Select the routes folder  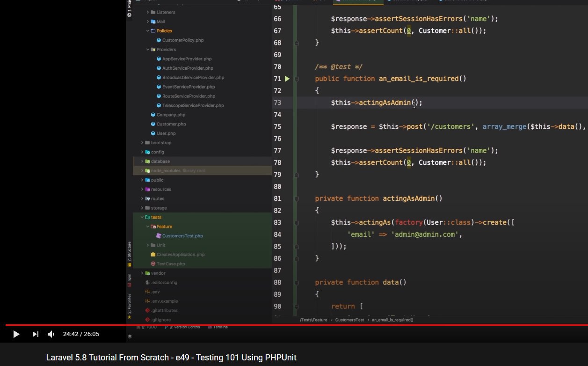[158, 199]
